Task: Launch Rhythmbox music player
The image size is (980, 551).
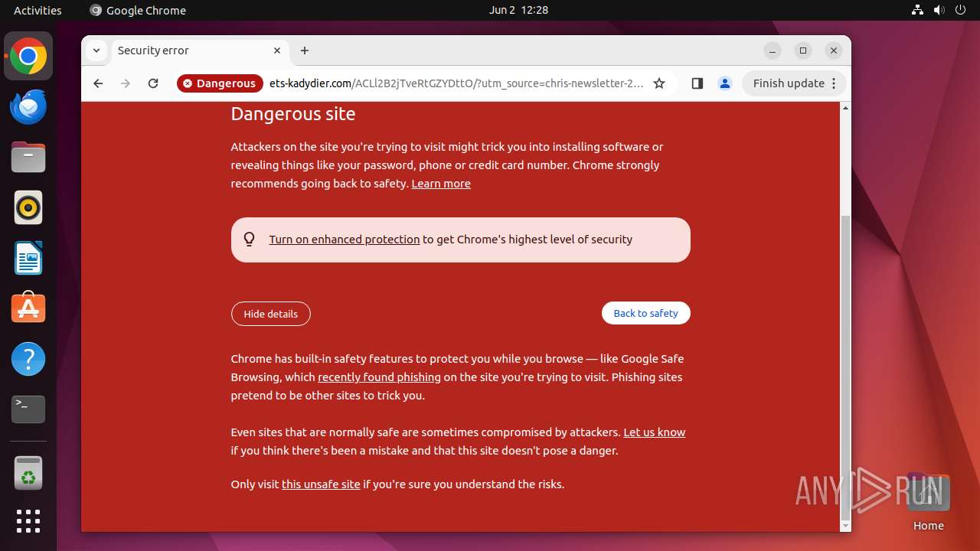Action: [x=28, y=207]
